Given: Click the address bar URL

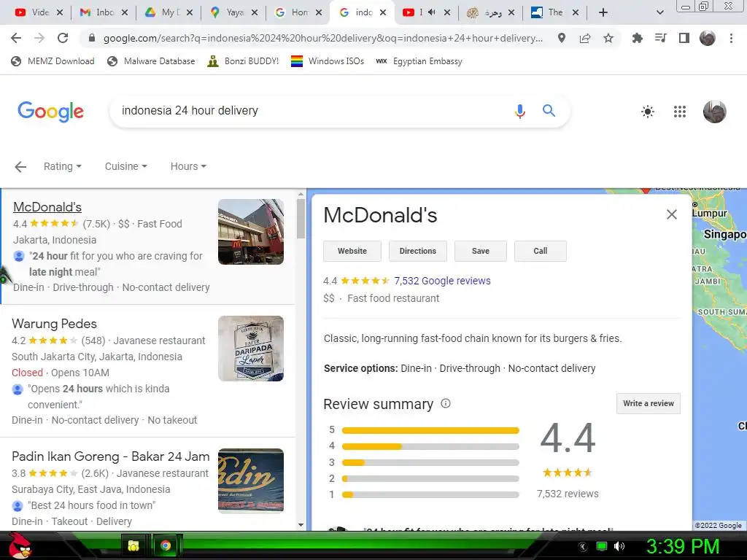Looking at the screenshot, I should (x=322, y=38).
